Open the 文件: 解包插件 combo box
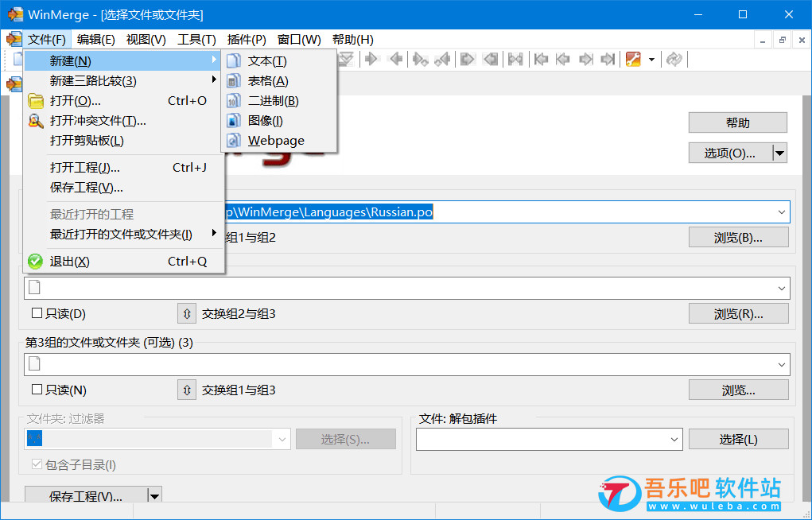The image size is (812, 520). coord(674,439)
